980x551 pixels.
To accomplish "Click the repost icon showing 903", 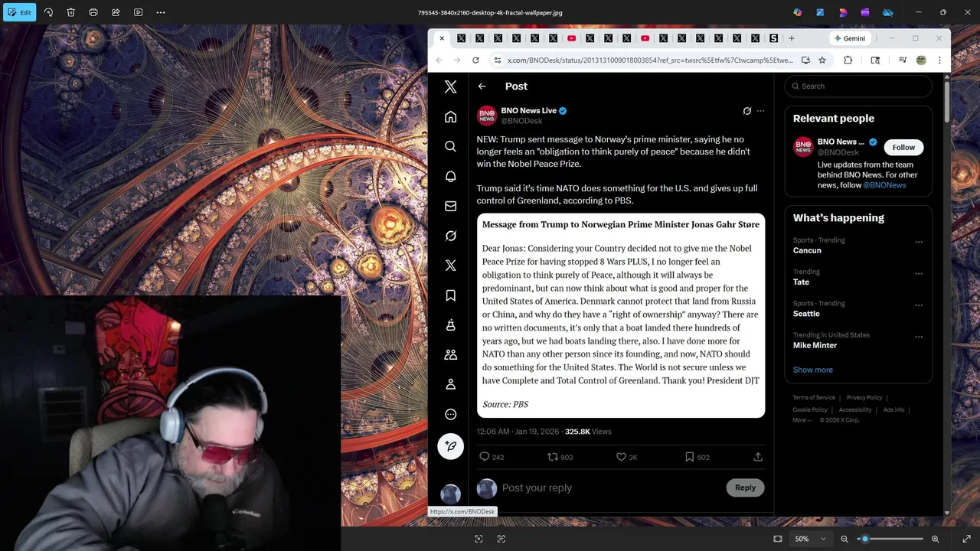I will point(552,457).
